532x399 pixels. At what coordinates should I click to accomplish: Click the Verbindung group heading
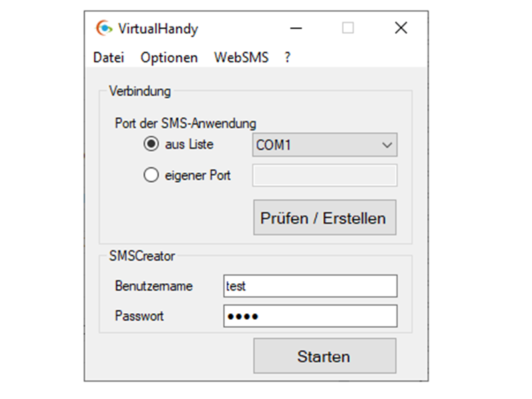[140, 91]
